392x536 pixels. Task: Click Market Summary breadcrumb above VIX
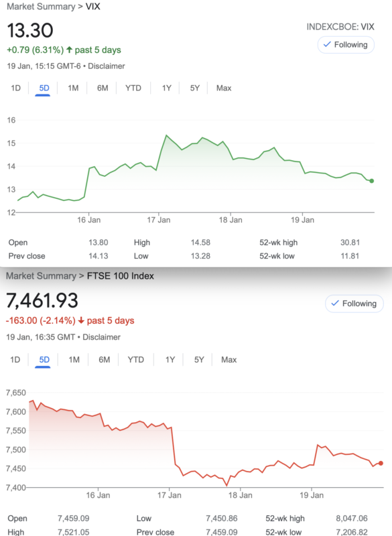(x=41, y=7)
